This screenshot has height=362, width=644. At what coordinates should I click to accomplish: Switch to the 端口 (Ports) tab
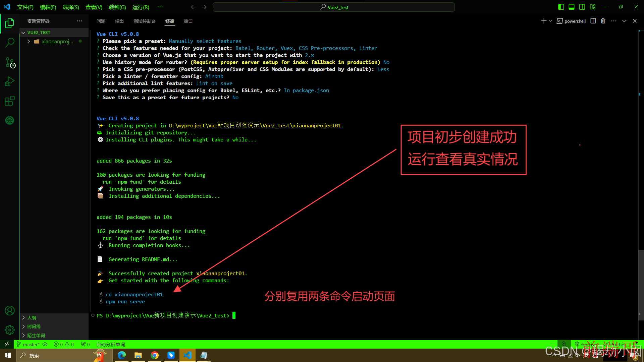188,21
